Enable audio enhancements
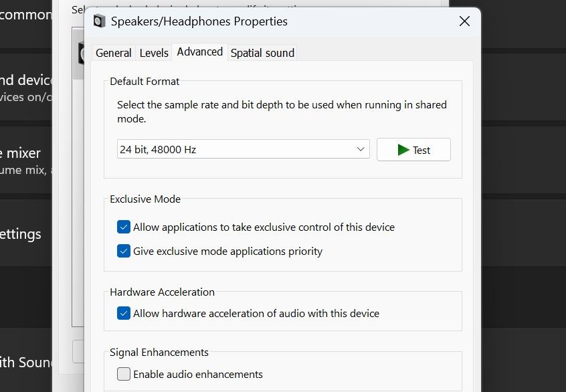Screen dimensions: 566x392 [x=123, y=374]
